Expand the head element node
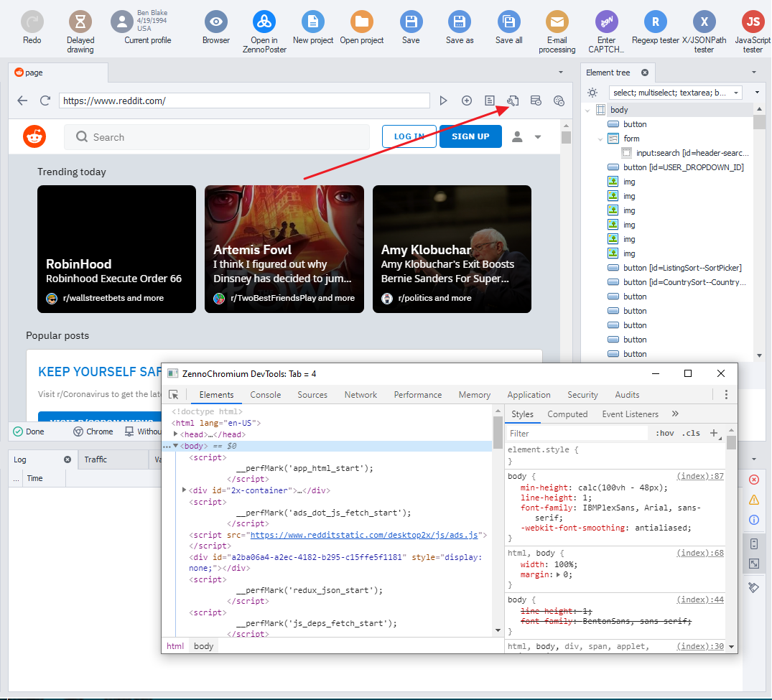772x700 pixels. (176, 434)
